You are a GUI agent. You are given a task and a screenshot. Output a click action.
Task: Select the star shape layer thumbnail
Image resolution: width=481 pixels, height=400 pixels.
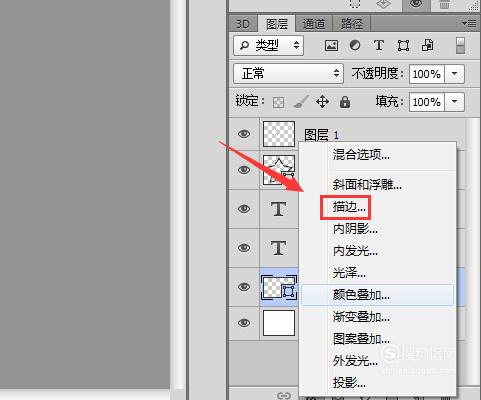279,170
